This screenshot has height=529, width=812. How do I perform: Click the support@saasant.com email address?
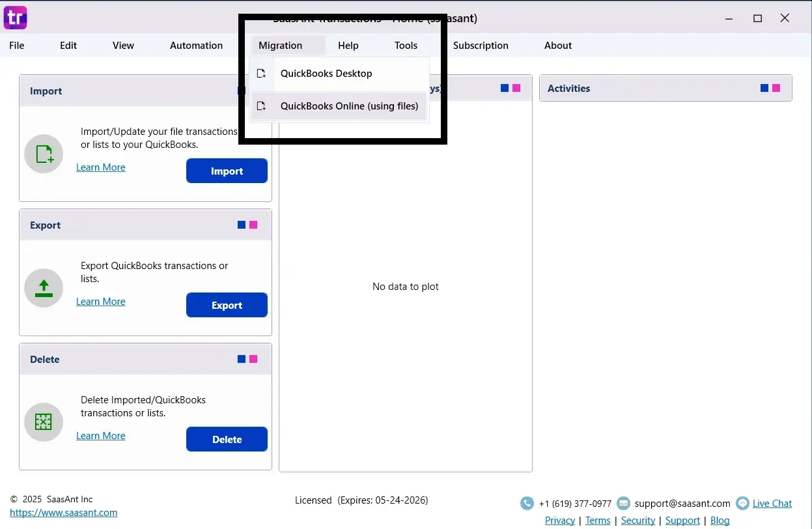682,504
